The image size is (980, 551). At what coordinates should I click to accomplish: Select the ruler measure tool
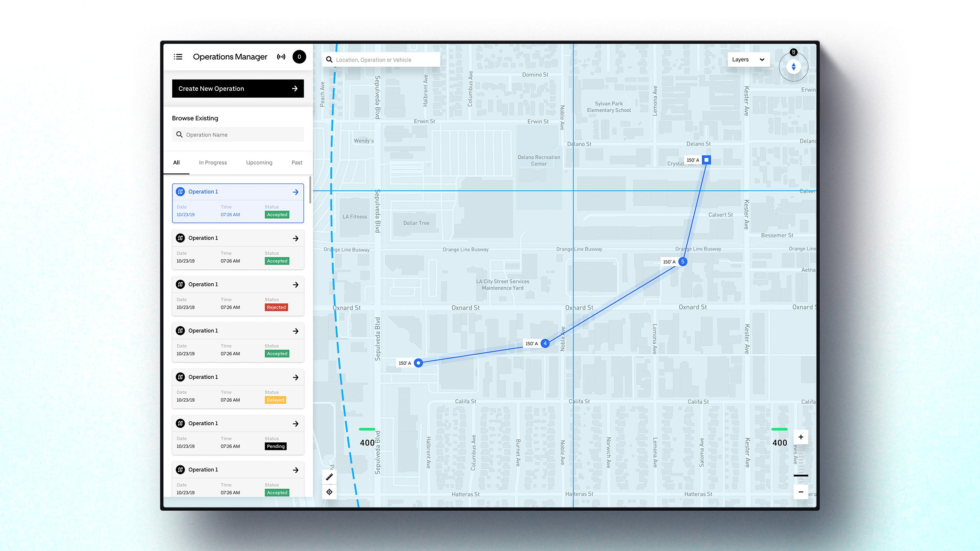pos(329,477)
